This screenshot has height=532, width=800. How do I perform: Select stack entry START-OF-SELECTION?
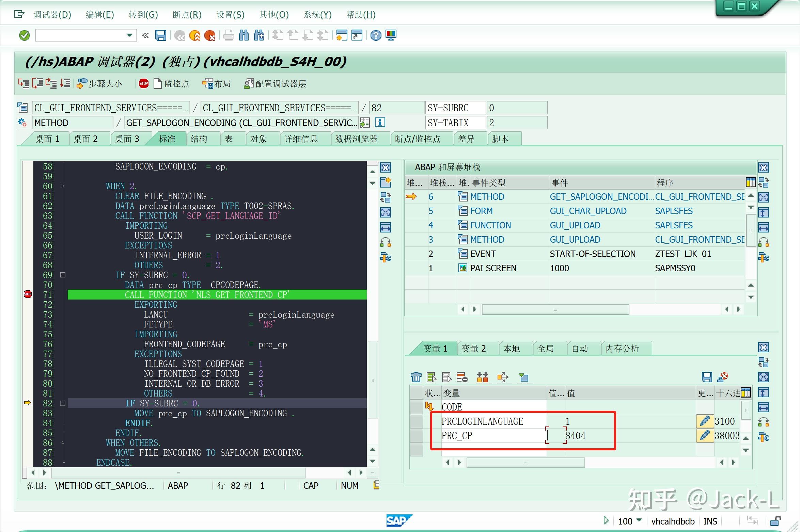click(593, 254)
